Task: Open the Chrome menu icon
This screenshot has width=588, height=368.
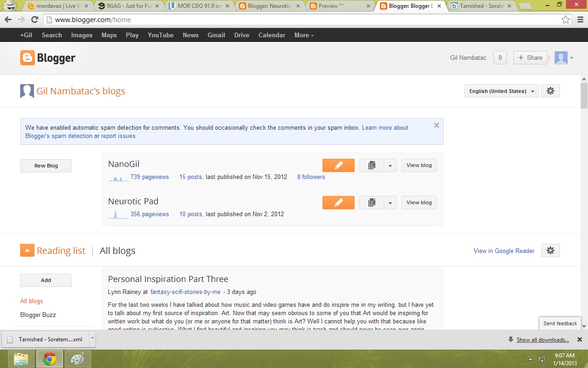Action: 580,20
